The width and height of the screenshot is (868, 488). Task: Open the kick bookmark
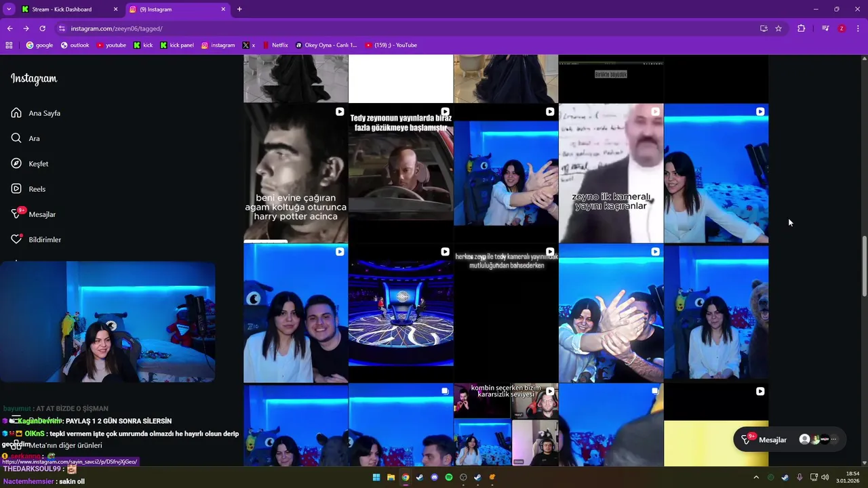(x=143, y=45)
